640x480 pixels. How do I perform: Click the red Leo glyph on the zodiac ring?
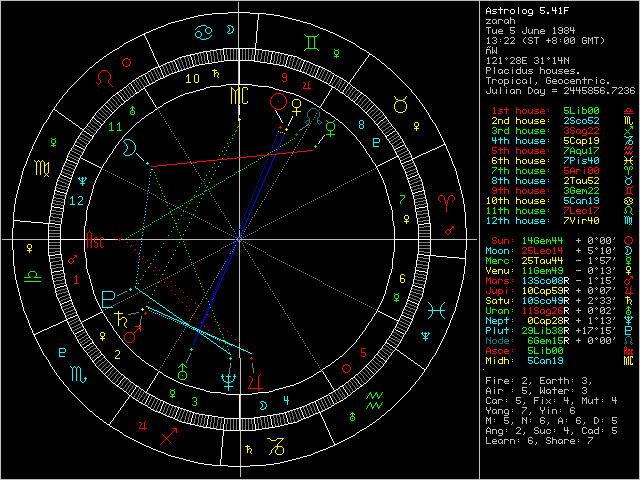[x=104, y=76]
